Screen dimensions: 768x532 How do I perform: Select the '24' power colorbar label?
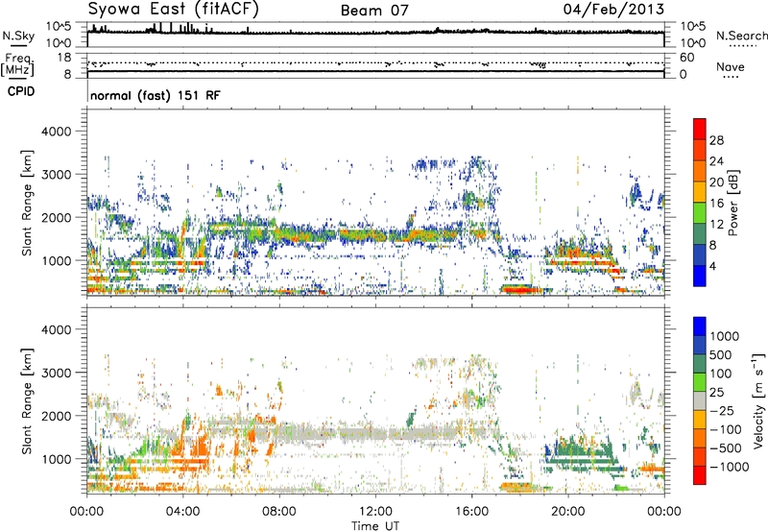pos(716,161)
